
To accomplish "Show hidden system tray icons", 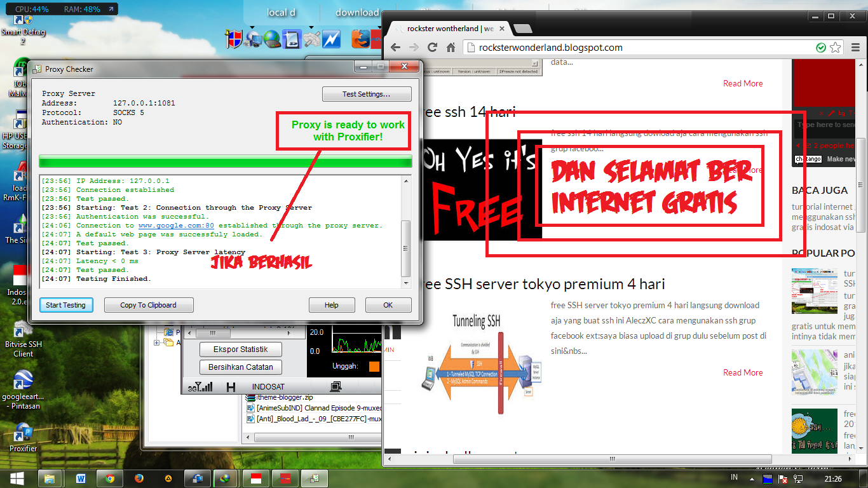I will [752, 478].
